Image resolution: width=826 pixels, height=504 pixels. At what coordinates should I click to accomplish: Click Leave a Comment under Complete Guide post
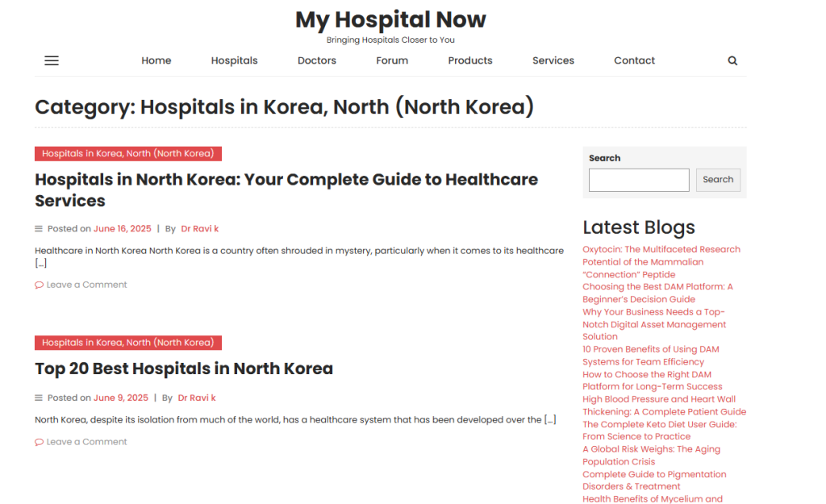(x=86, y=285)
